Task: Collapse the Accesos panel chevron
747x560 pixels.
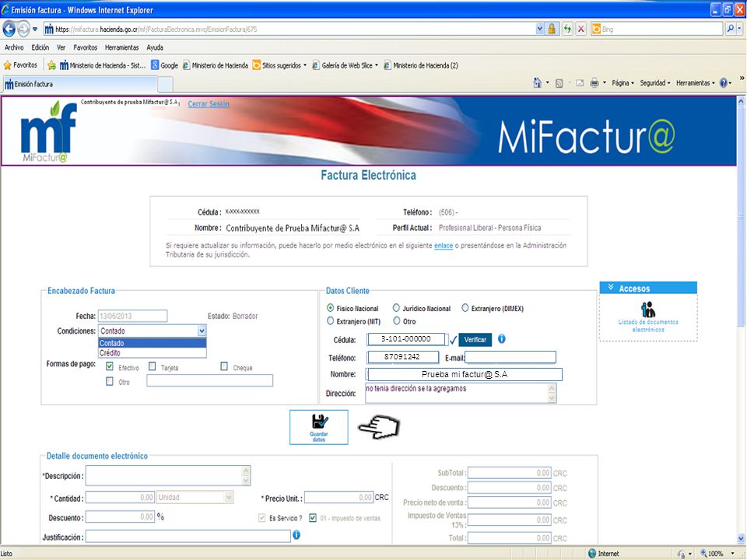Action: (611, 288)
